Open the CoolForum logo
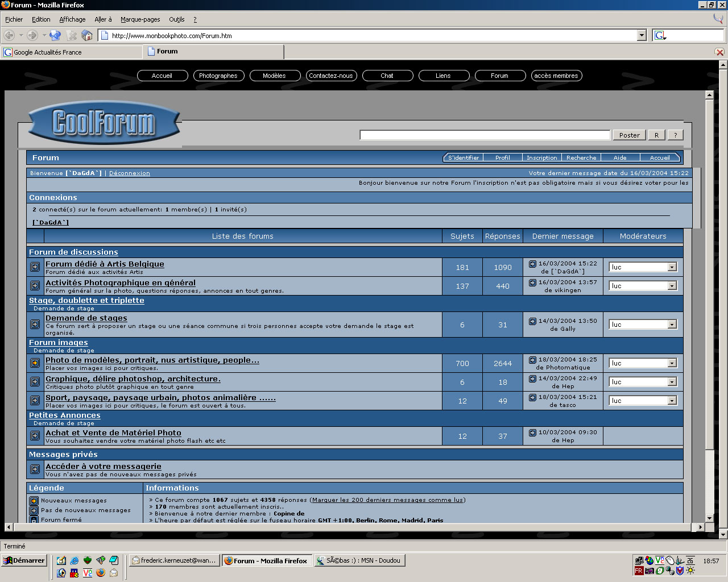This screenshot has width=728, height=582. click(x=104, y=123)
